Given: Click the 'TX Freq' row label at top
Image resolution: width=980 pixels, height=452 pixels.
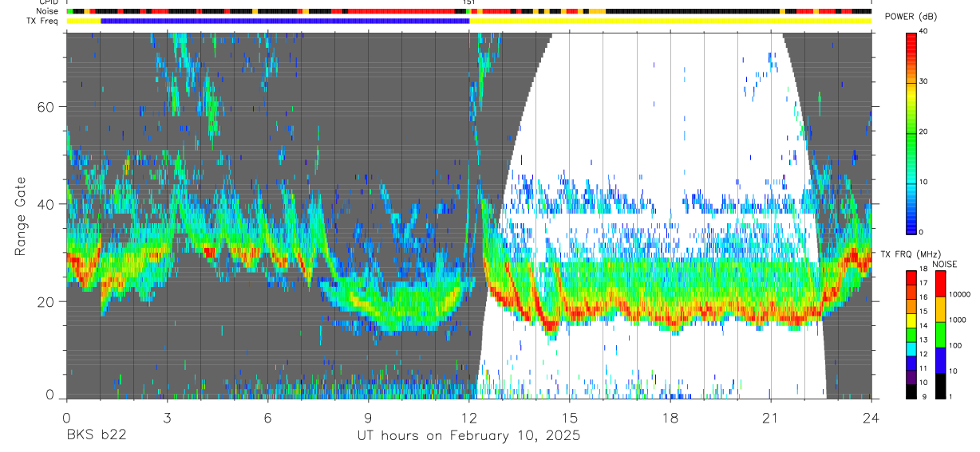Looking at the screenshot, I should (43, 21).
